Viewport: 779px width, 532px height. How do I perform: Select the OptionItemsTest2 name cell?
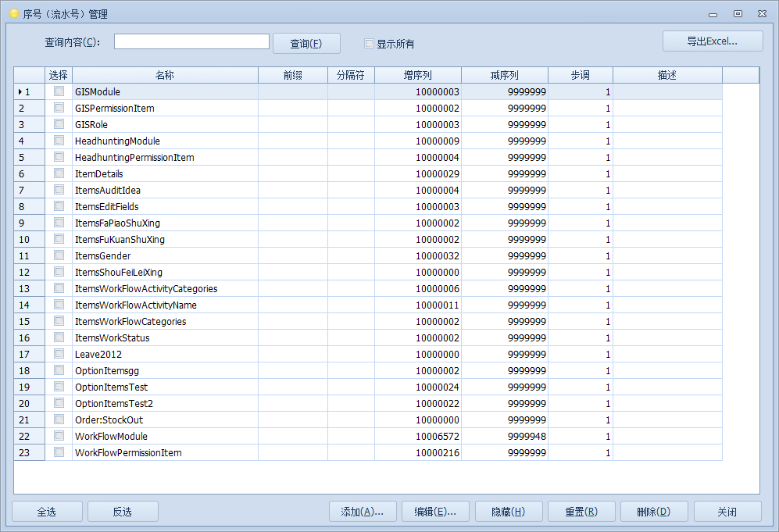pos(165,403)
